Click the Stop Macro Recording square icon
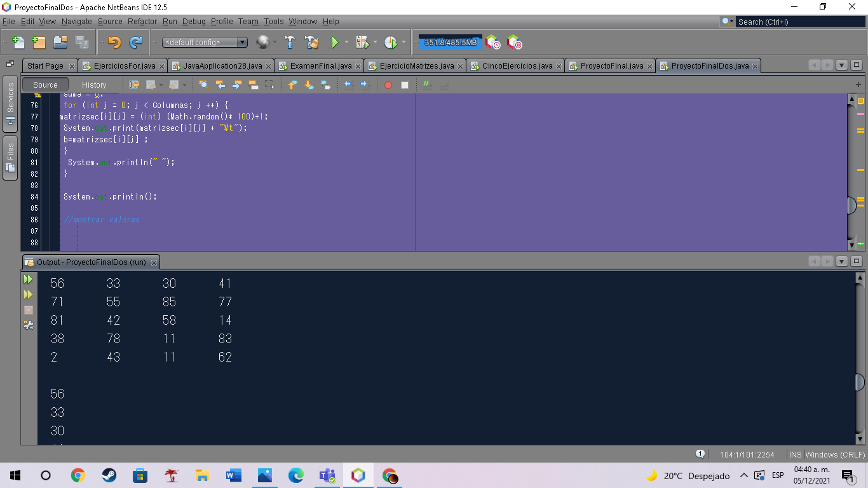Screen dimensions: 868x488 tap(404, 85)
